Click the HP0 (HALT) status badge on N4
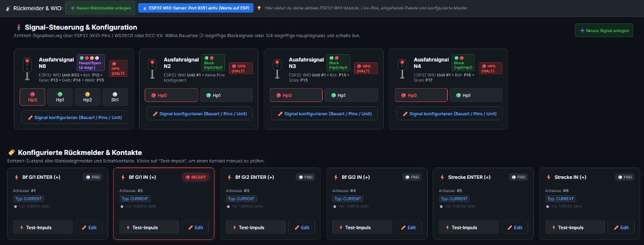The image size is (644, 245). pyautogui.click(x=491, y=68)
